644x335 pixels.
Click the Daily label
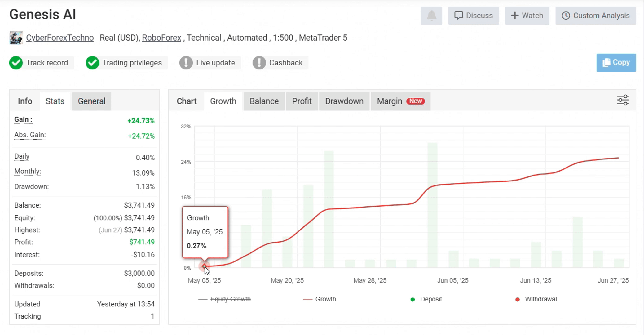pyautogui.click(x=22, y=156)
